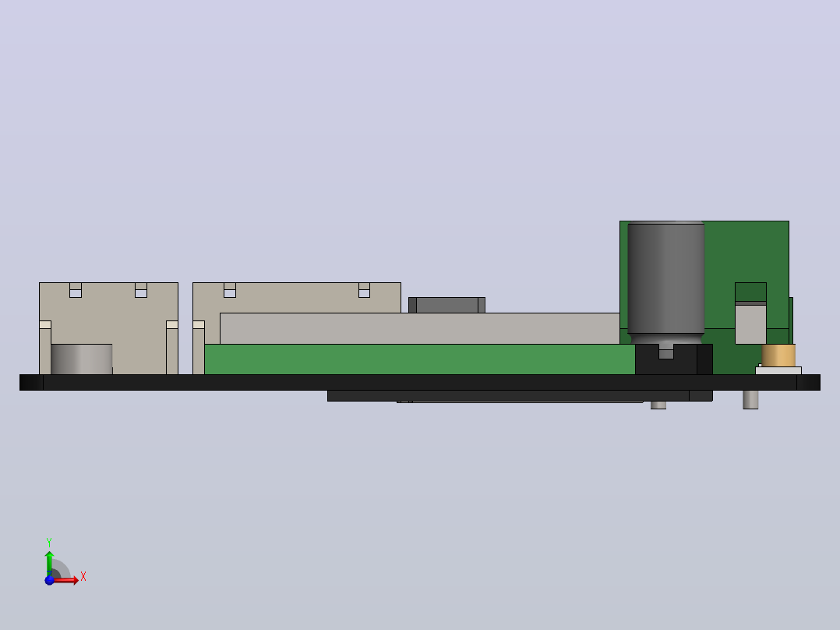This screenshot has width=840, height=630.
Task: Click the blue Z axis ball of the triad
Action: point(49,580)
